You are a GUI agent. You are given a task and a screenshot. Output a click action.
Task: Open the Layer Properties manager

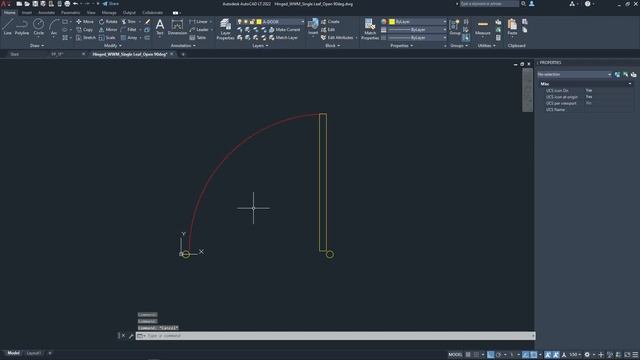pos(225,29)
